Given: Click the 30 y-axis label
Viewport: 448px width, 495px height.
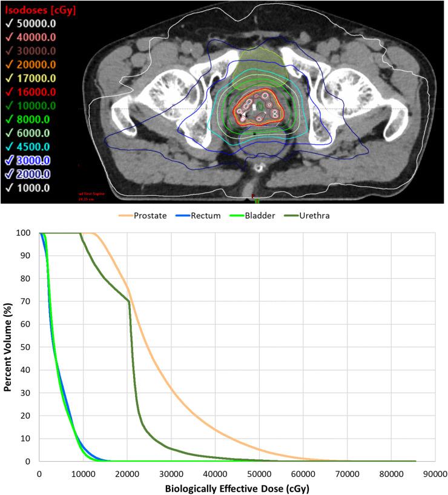Looking at the screenshot, I should point(25,393).
